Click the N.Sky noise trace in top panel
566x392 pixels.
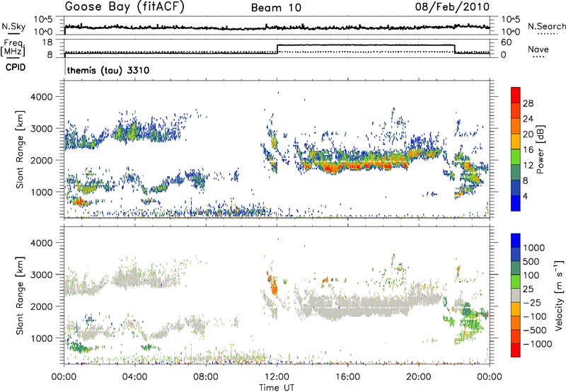[x=277, y=27]
